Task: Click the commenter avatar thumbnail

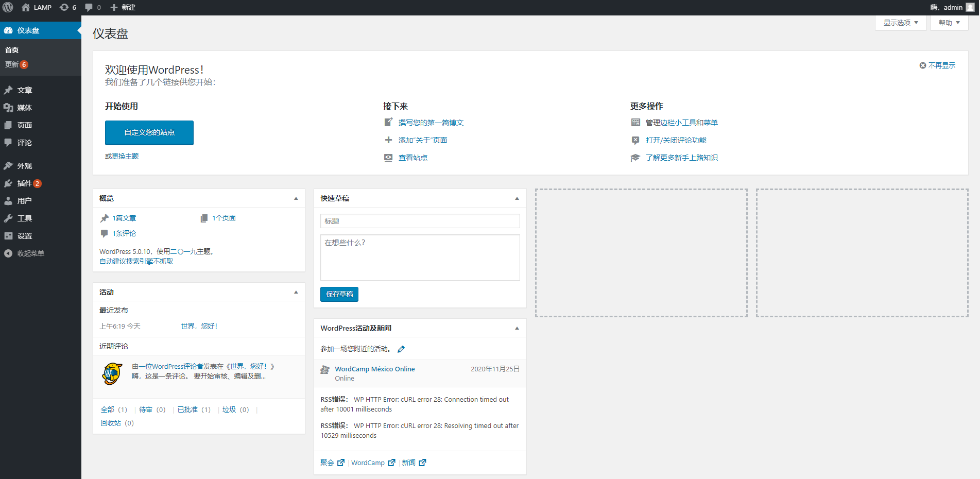Action: point(112,374)
